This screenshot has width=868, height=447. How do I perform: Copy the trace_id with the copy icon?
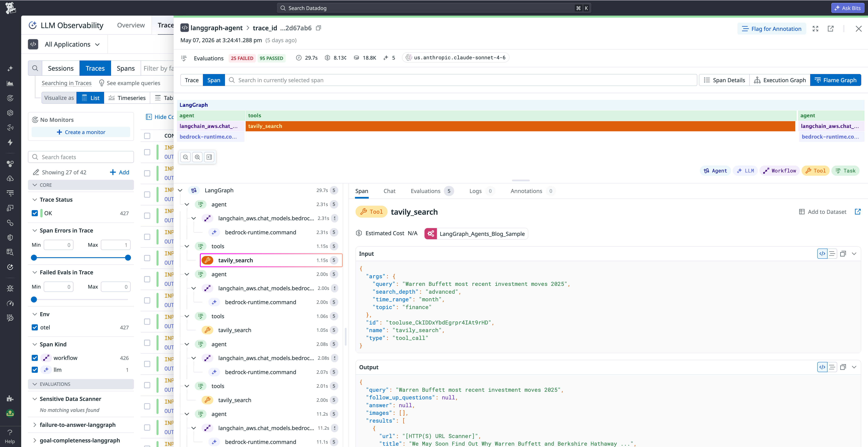point(318,28)
